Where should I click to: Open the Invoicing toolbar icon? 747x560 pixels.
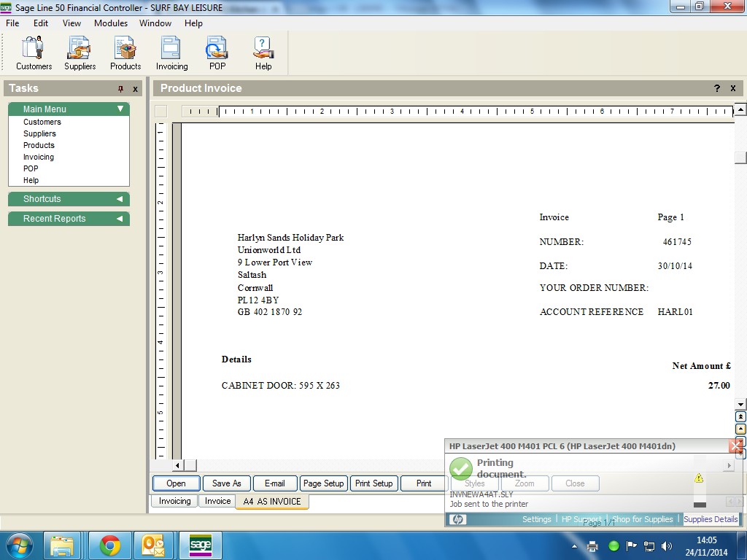[171, 53]
